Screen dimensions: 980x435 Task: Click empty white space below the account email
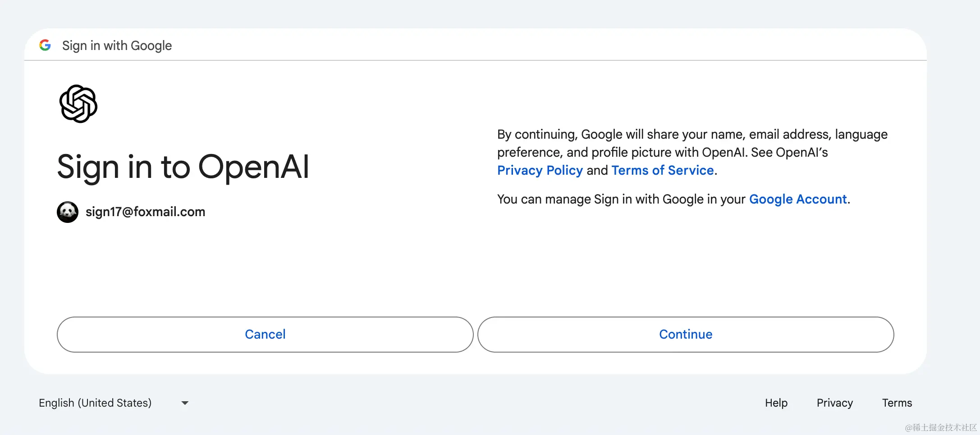(225, 270)
